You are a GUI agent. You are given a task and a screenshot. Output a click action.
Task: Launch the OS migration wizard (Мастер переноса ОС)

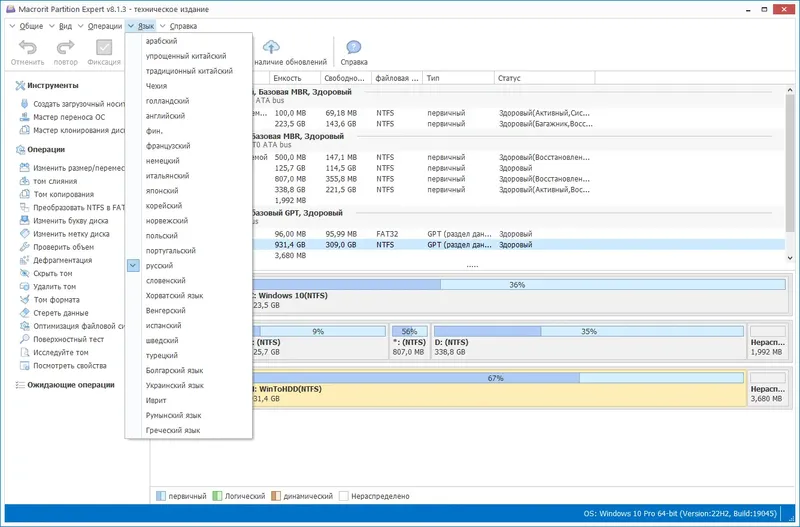pyautogui.click(x=68, y=117)
